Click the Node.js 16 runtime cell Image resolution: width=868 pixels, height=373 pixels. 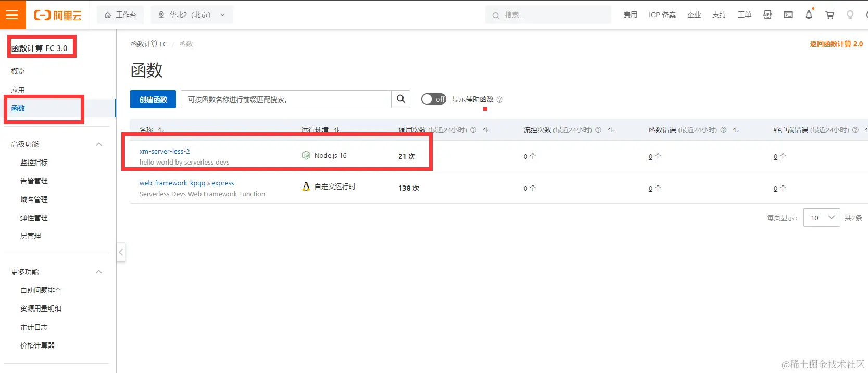pos(324,155)
